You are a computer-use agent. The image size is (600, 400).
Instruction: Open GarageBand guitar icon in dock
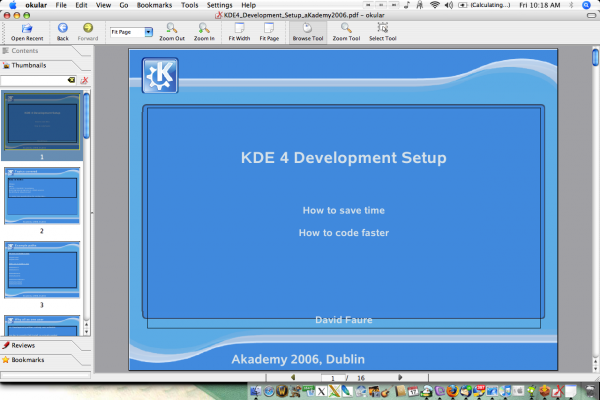[386, 392]
